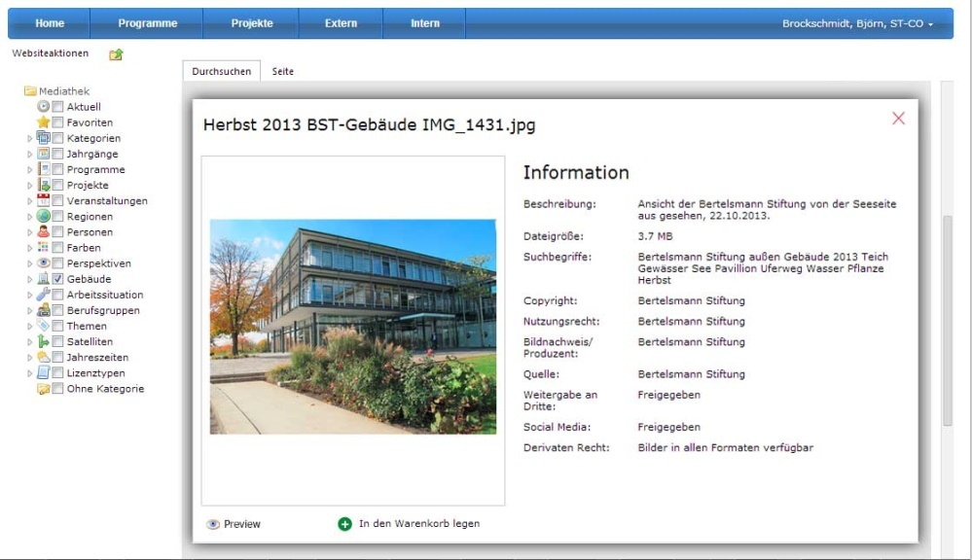Screen dimensions: 972x560
Task: Click In den Warenkorb legen
Action: coord(419,523)
